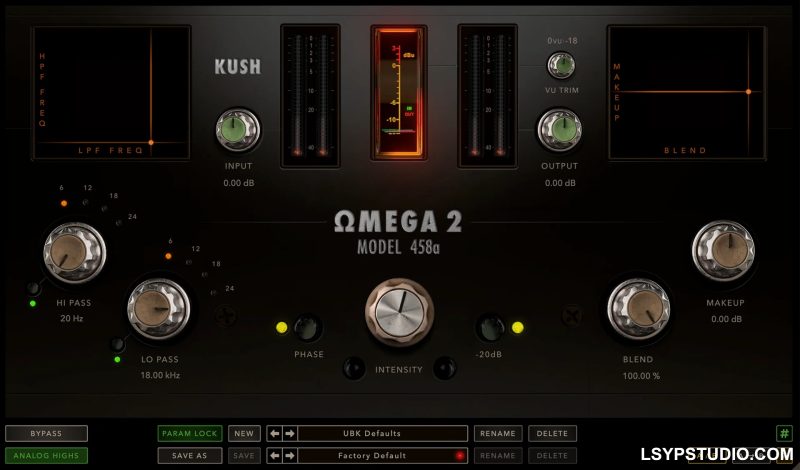Click the input level meter beside the INPUT knob
Screen dimensions: 800x470
click(310, 95)
